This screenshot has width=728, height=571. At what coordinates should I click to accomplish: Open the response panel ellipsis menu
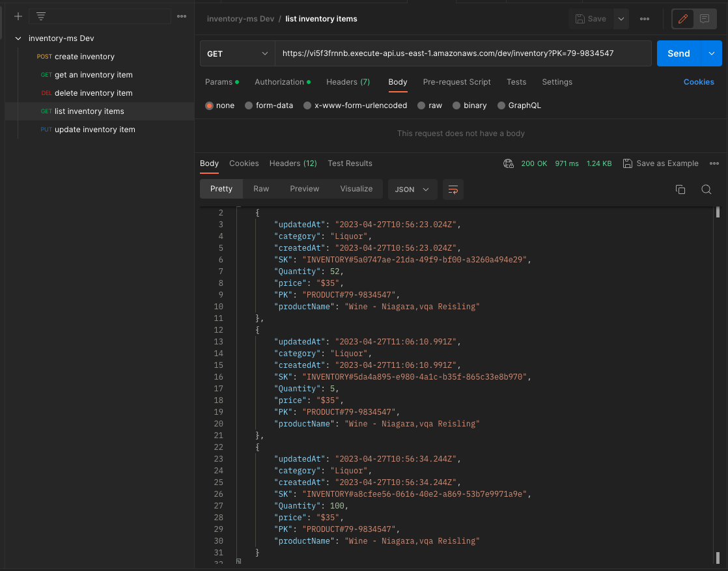click(x=714, y=163)
